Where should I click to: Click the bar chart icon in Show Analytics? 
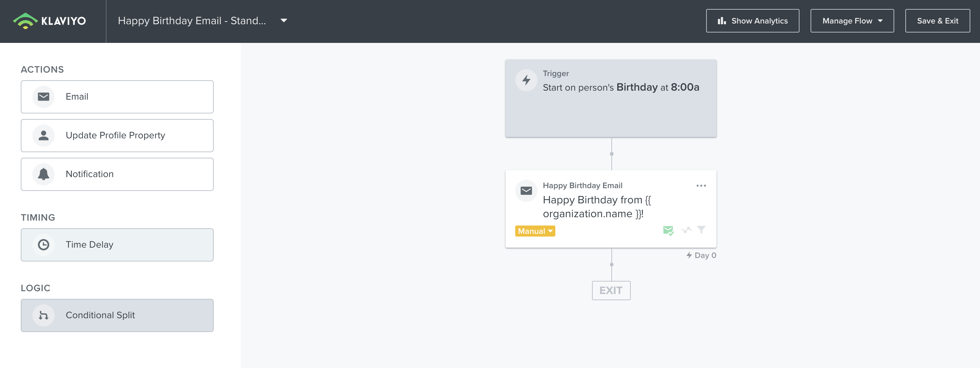click(721, 21)
